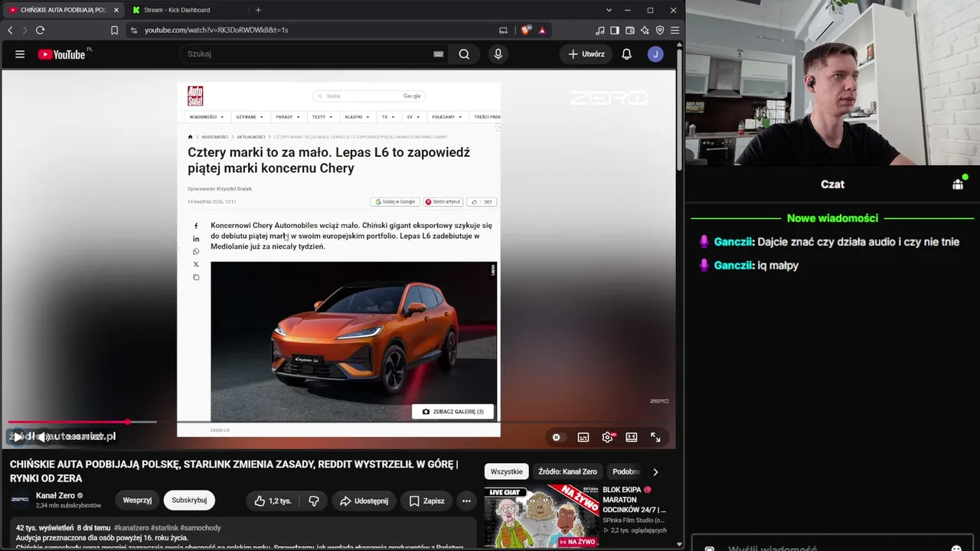Open YouTube notifications bell

coord(626,54)
